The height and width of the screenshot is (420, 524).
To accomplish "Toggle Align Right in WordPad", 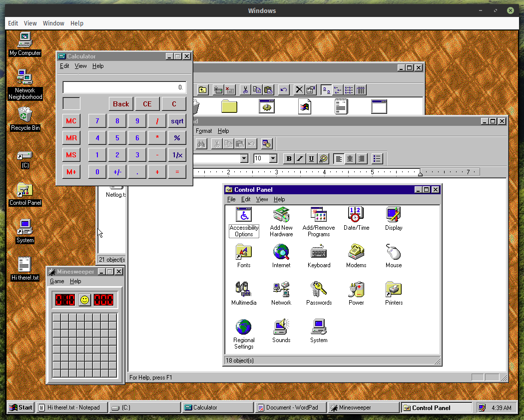I will pyautogui.click(x=361, y=159).
